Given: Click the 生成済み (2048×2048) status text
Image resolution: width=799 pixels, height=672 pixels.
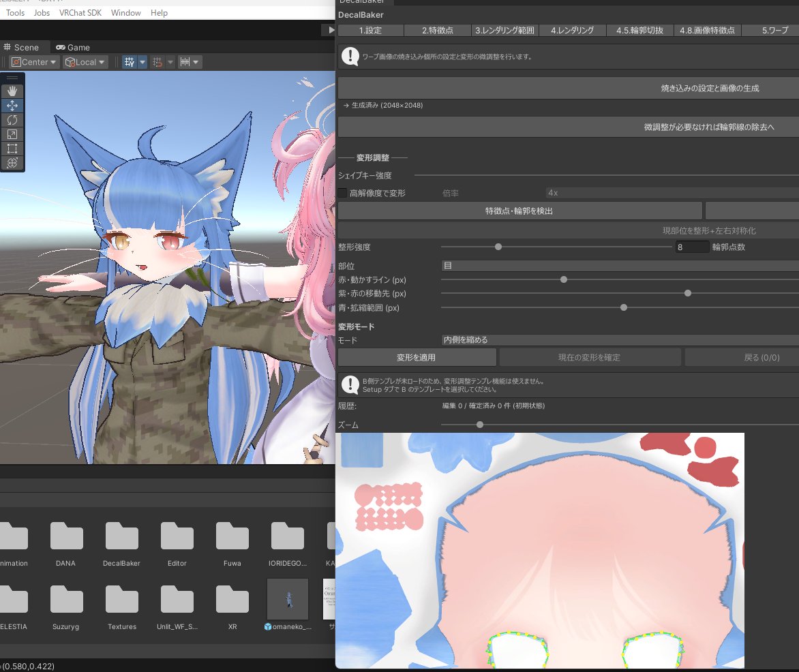Looking at the screenshot, I should point(387,106).
